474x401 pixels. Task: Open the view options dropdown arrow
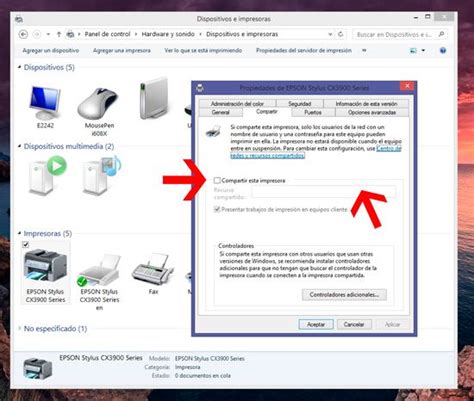click(423, 51)
